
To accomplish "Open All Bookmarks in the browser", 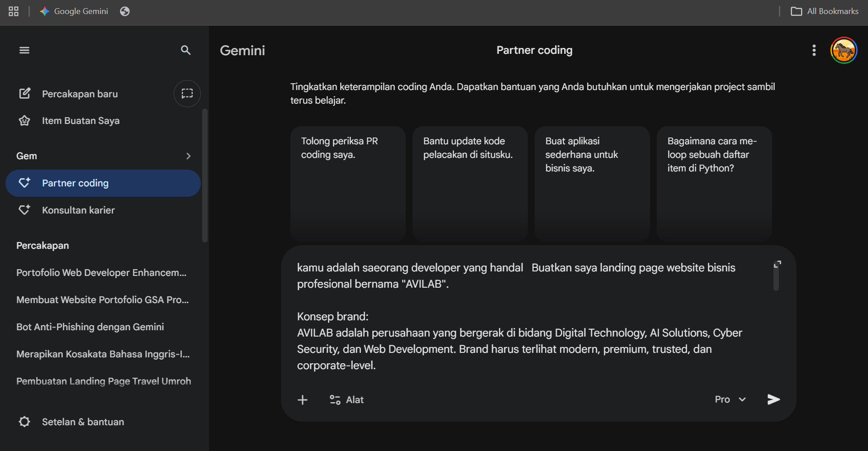I will coord(824,11).
